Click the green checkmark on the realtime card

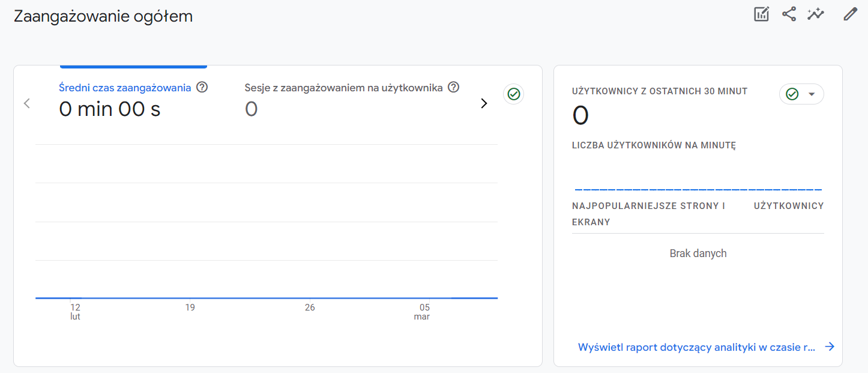[x=793, y=94]
